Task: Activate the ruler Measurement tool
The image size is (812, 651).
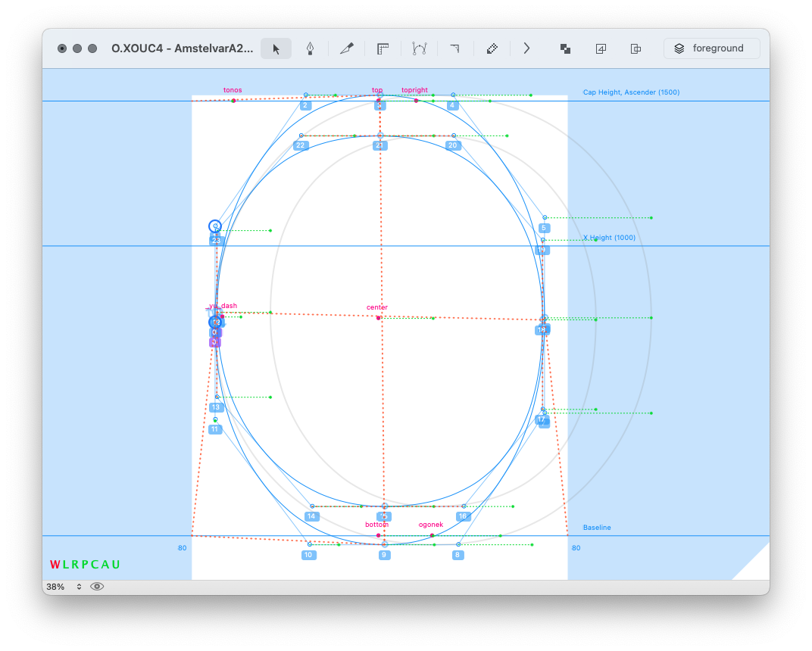Action: tap(383, 48)
